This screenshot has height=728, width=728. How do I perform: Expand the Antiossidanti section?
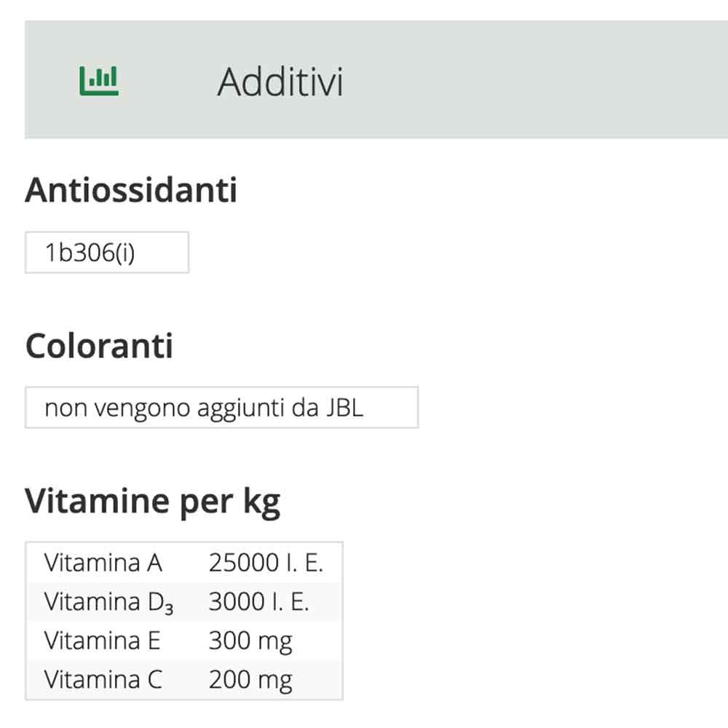click(x=131, y=191)
